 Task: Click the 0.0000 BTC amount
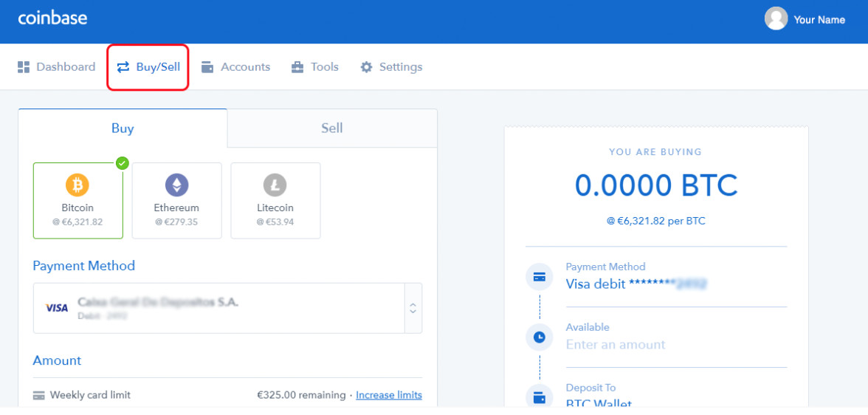(656, 185)
